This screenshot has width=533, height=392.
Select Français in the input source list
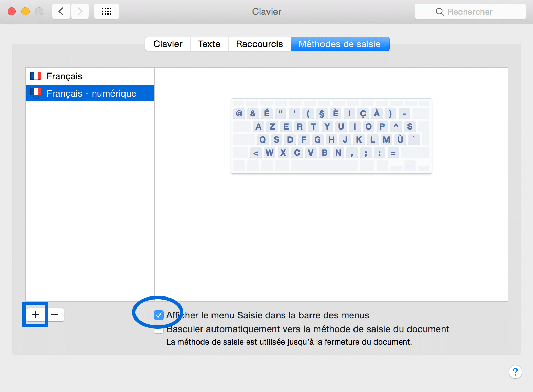coord(90,76)
